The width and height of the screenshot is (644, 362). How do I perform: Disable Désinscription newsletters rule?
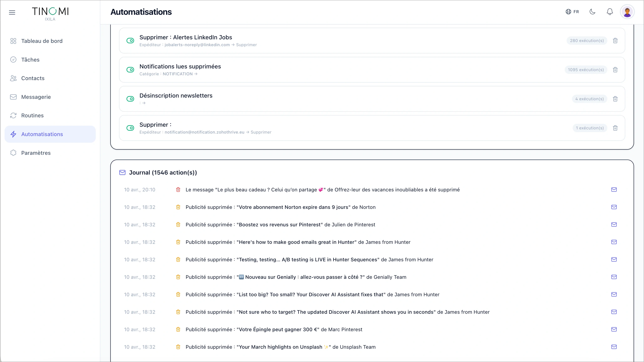(130, 99)
